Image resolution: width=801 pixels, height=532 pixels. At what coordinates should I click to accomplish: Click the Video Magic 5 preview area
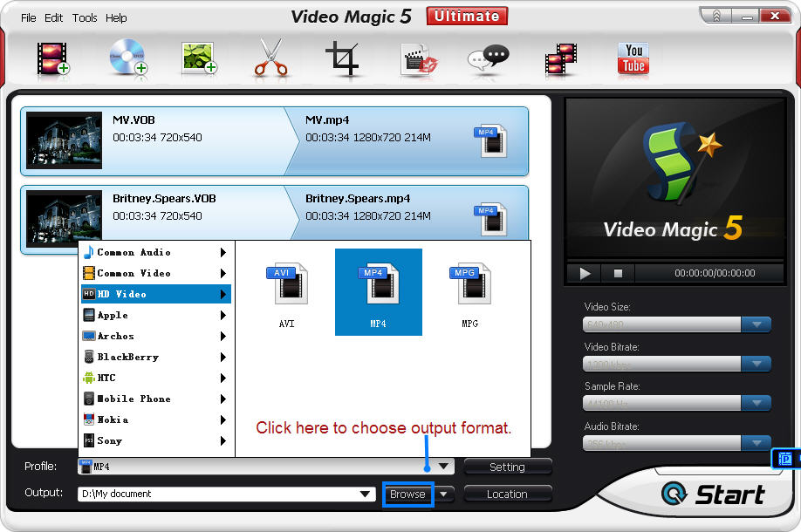click(674, 179)
